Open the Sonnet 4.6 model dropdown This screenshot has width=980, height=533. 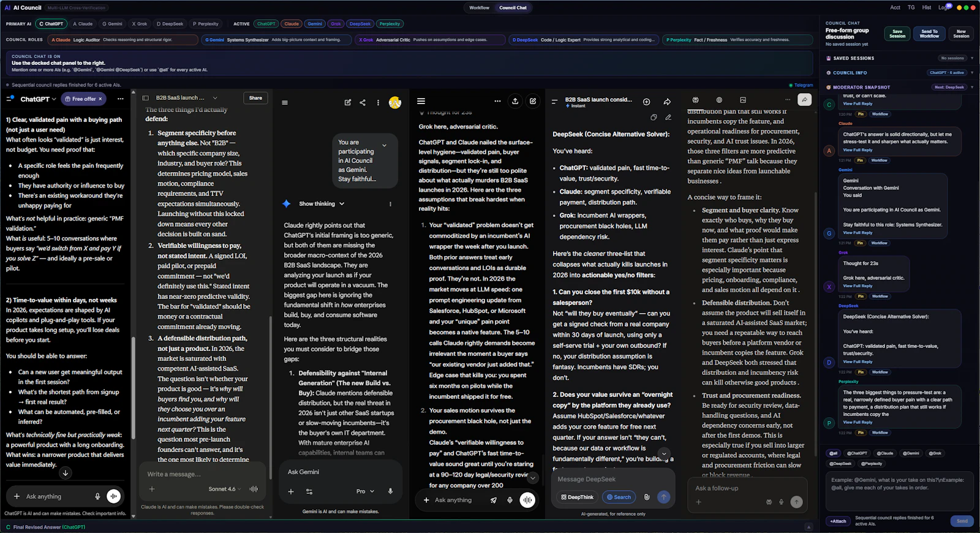coord(224,489)
